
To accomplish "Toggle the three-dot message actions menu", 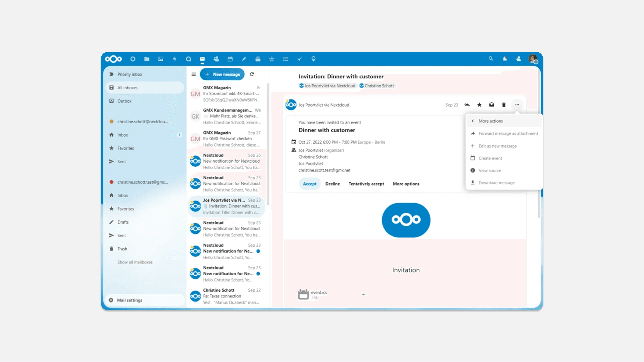I will point(517,105).
